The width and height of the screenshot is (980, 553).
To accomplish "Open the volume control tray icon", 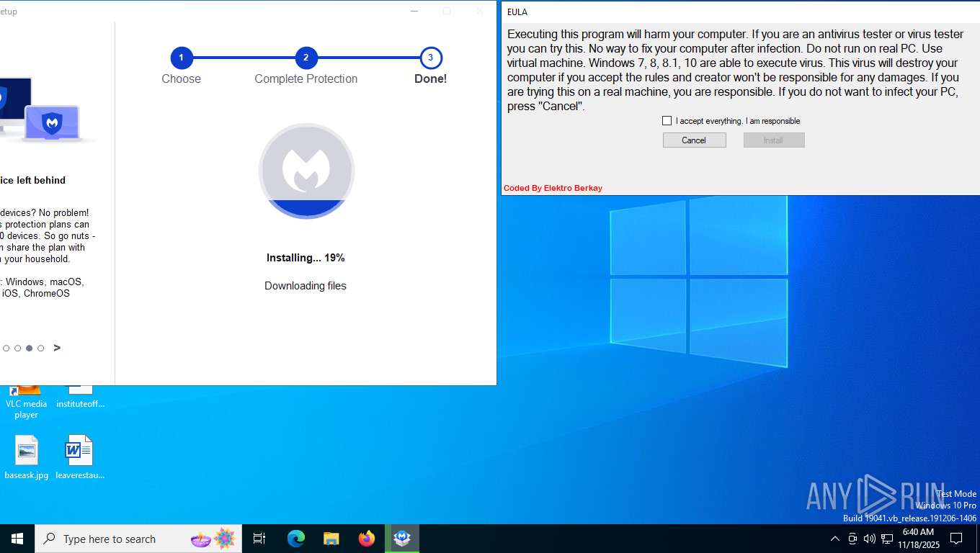I will (x=869, y=539).
